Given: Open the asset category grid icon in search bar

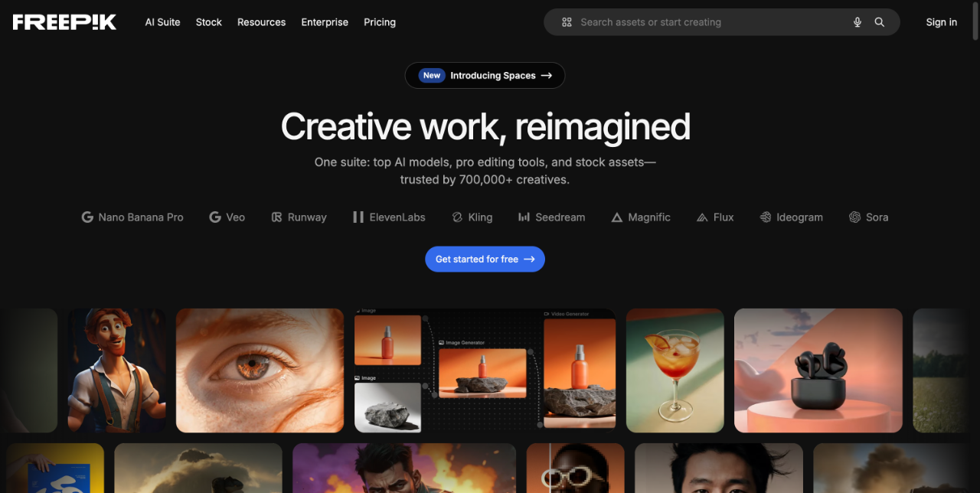Looking at the screenshot, I should click(567, 22).
